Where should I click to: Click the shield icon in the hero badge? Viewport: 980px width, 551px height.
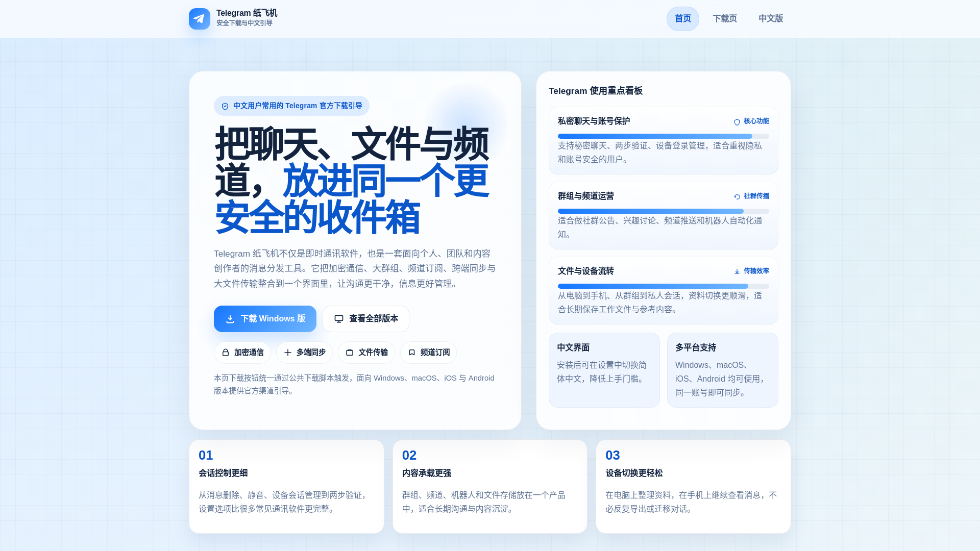[x=225, y=106]
